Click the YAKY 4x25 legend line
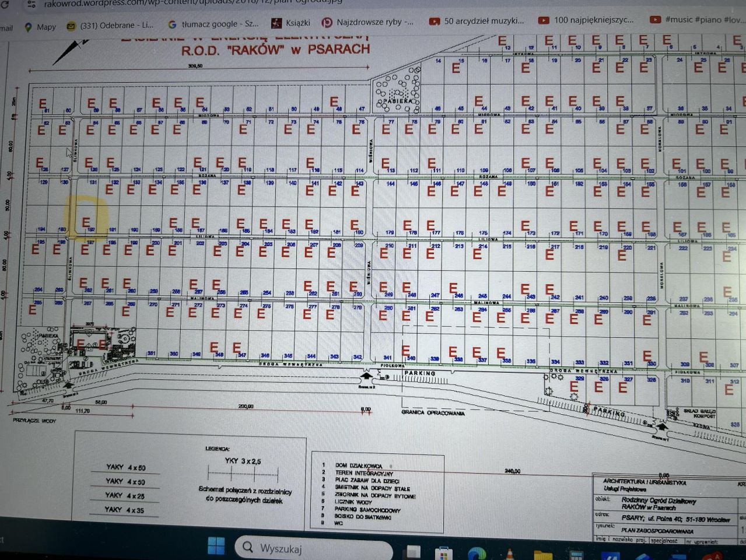This screenshot has width=746, height=560. pos(125,496)
